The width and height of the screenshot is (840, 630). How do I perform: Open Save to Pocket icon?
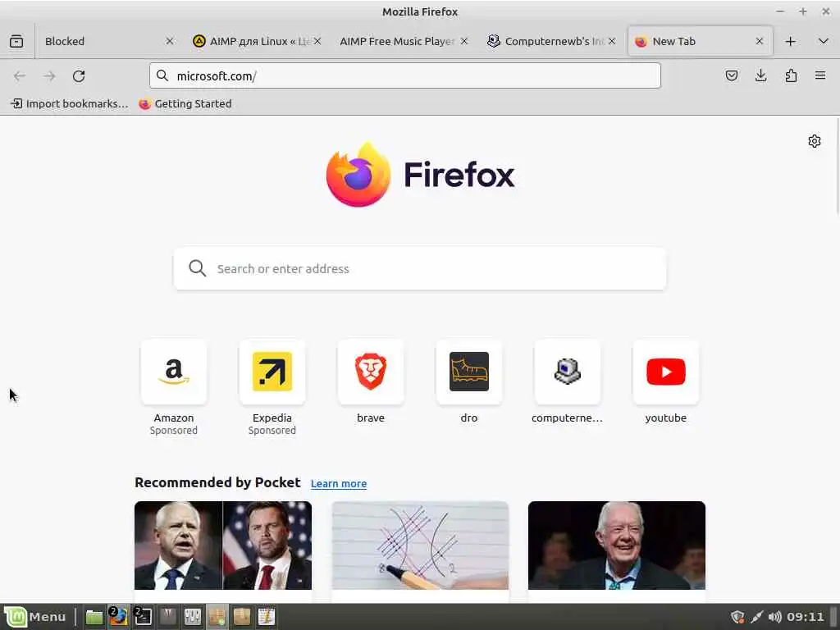pos(731,75)
